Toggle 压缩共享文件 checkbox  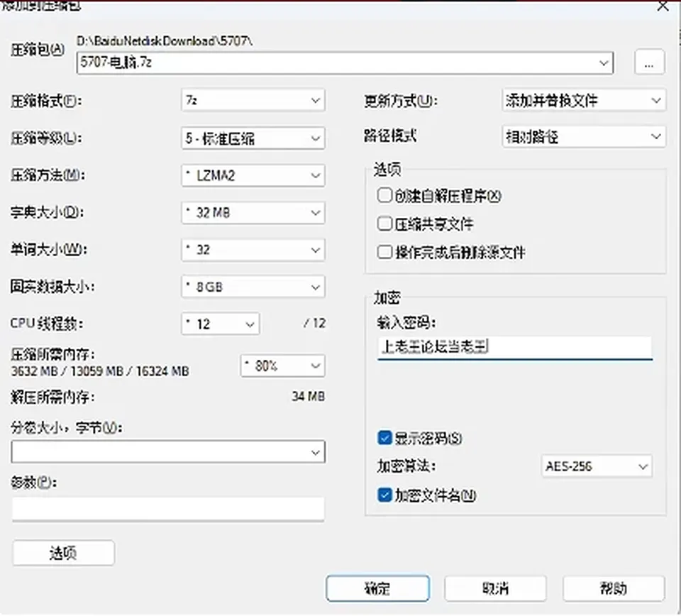384,224
